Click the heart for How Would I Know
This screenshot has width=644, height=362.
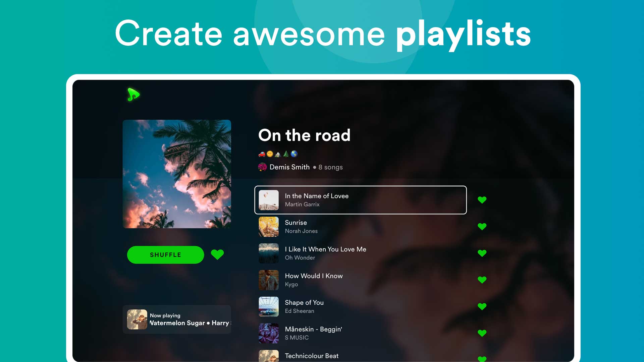(482, 279)
